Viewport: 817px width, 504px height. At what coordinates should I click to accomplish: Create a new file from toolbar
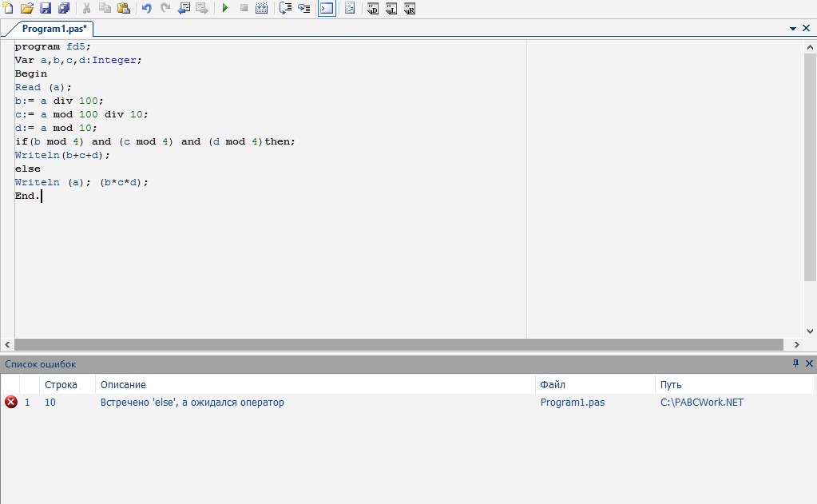8,9
